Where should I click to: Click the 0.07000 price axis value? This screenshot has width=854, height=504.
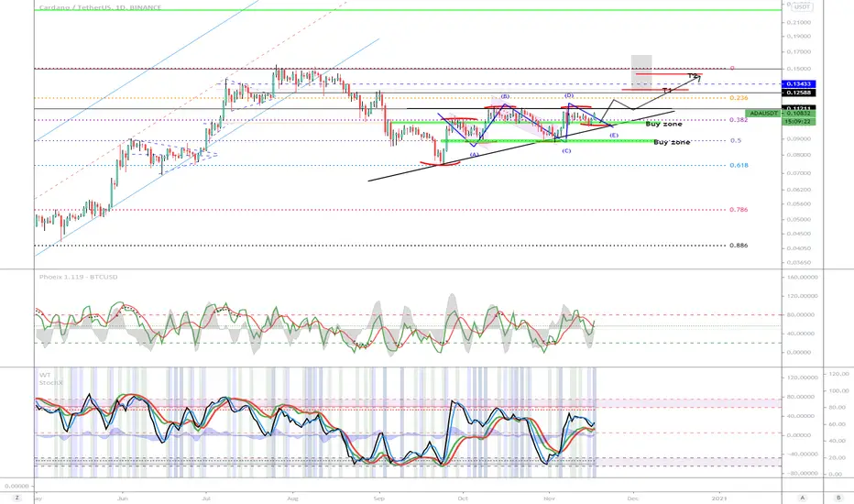coord(798,173)
